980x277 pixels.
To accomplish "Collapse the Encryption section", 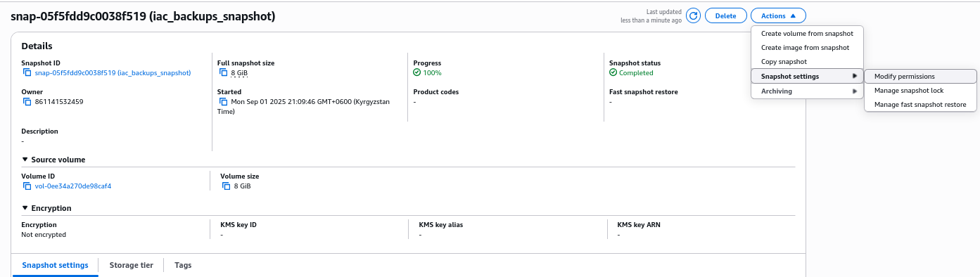I will point(25,208).
